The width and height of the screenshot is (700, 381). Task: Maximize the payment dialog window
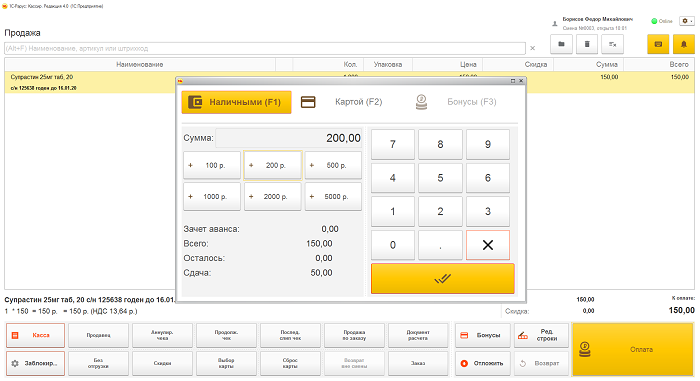[513, 81]
